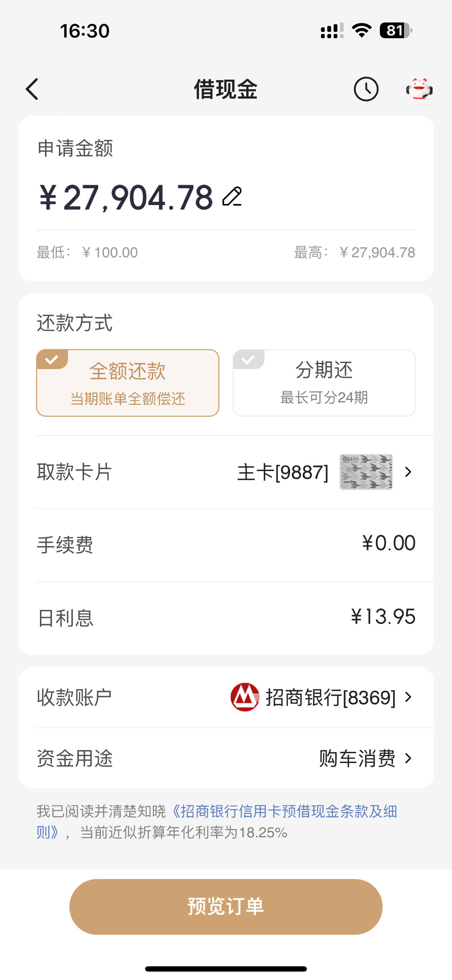Choose 主卡[9887] card entry
Screen dimensions: 452x980
coord(283,472)
